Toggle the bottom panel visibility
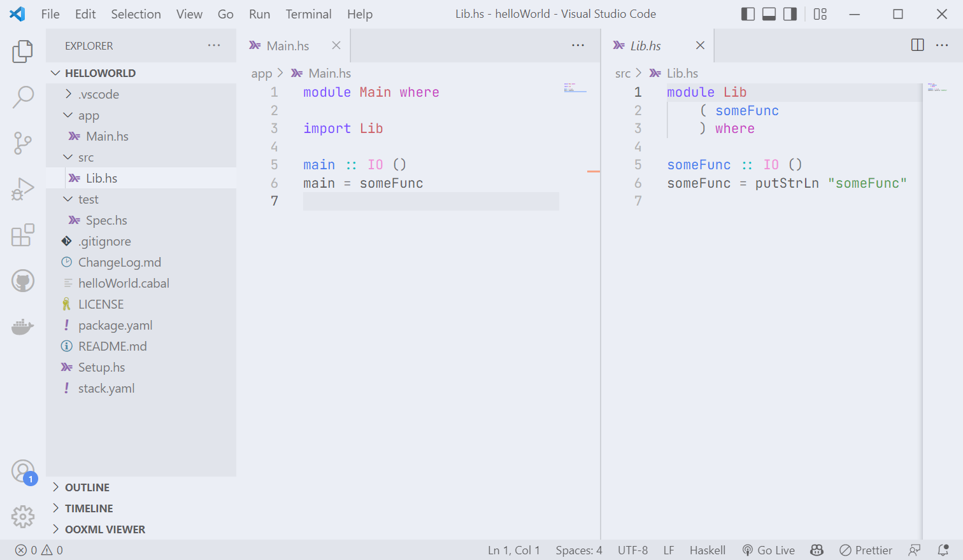This screenshot has height=560, width=963. 769,13
